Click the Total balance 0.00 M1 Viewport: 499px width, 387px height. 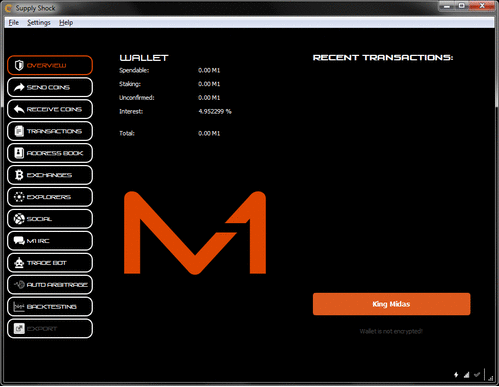(x=209, y=133)
